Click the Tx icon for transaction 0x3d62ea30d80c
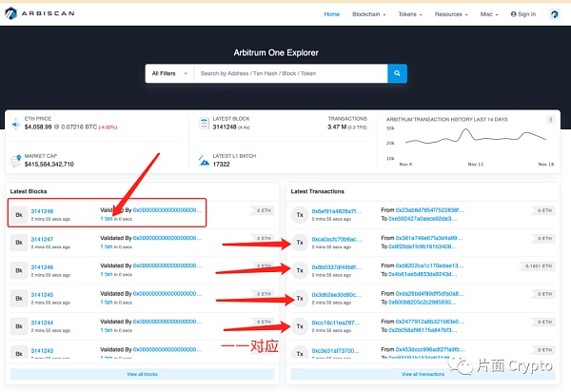The width and height of the screenshot is (571, 392). [x=300, y=299]
